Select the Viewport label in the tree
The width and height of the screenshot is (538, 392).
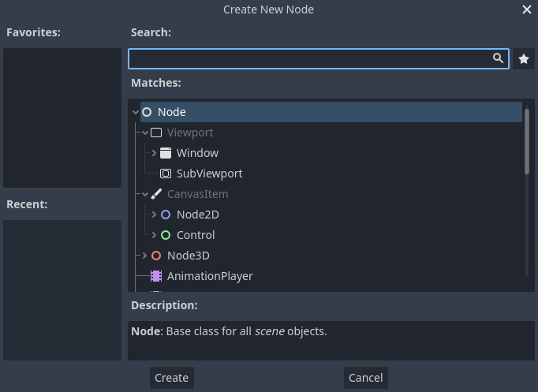[x=190, y=133]
